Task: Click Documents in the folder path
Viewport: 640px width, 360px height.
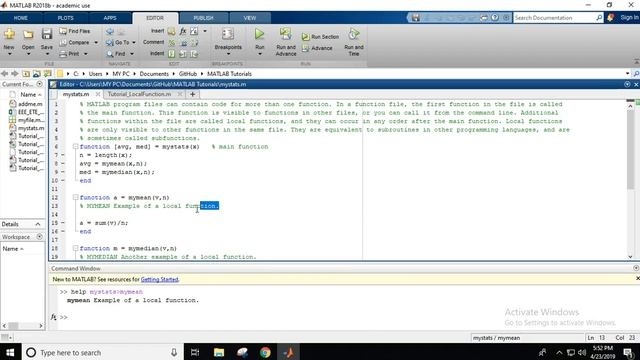Action: click(x=154, y=74)
